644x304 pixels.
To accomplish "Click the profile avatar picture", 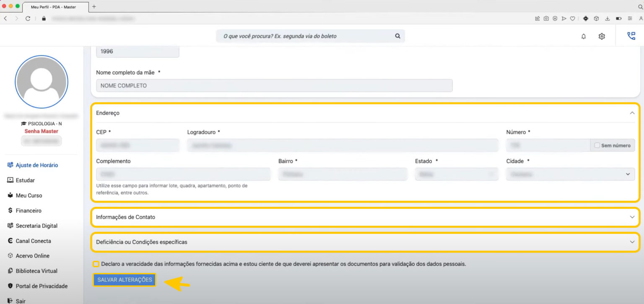I will coord(41,82).
